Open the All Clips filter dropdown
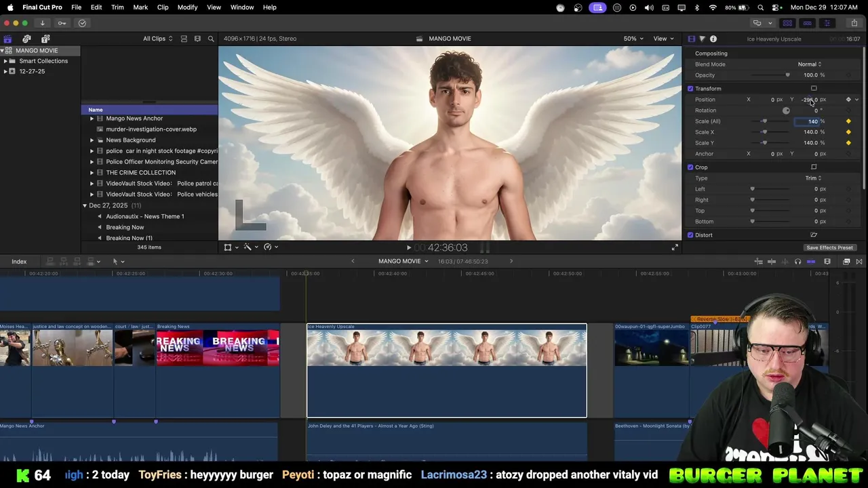Viewport: 868px width, 488px height. (x=157, y=39)
